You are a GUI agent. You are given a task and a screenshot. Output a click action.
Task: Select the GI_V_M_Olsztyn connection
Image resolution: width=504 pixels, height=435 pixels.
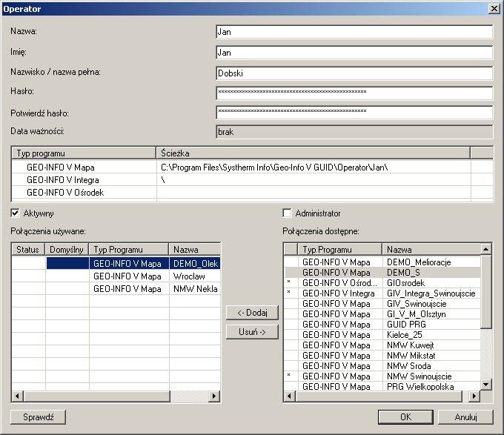coord(382,314)
